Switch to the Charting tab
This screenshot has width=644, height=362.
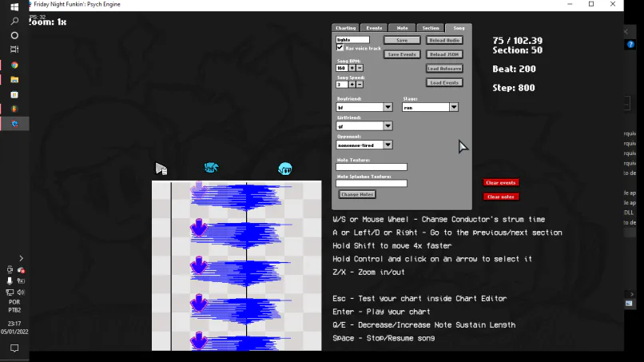pyautogui.click(x=345, y=28)
